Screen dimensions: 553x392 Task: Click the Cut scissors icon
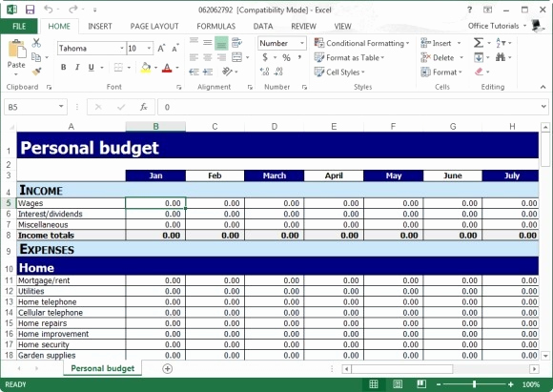click(x=36, y=43)
